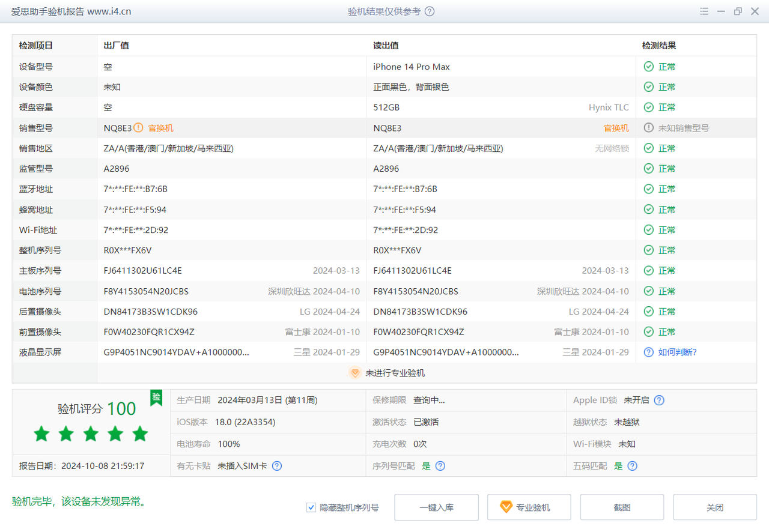769x532 pixels.
Task: Select the 销售型号 row label
Action: 36,128
